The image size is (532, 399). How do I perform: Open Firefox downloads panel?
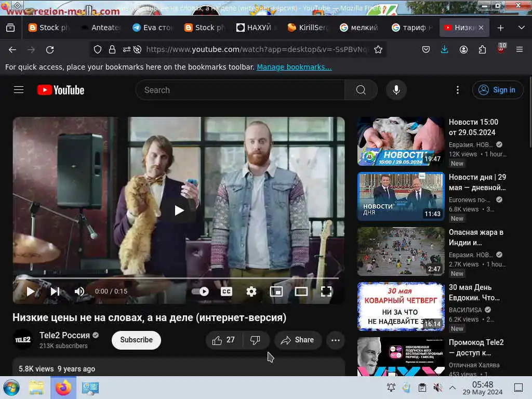(445, 49)
